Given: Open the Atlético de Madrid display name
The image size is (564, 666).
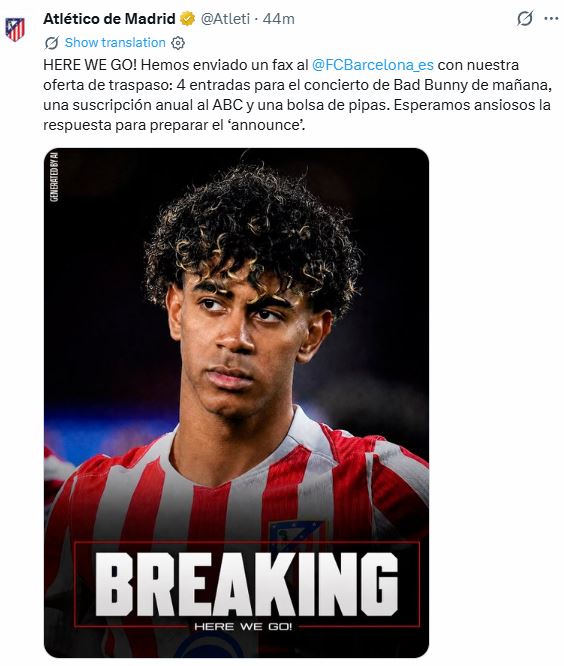Looking at the screenshot, I should coord(109,19).
